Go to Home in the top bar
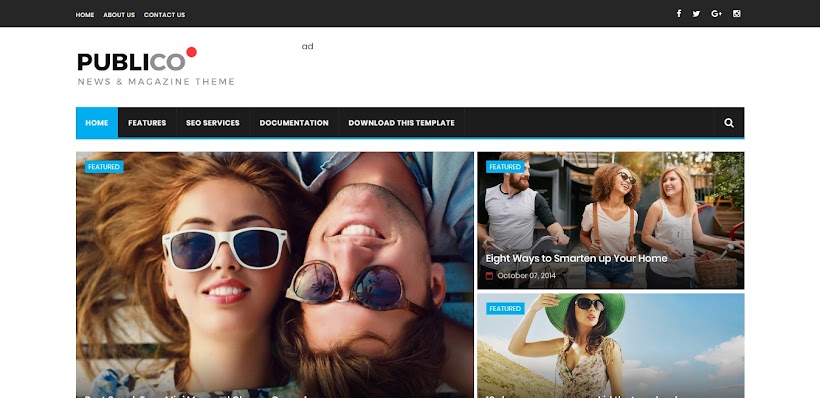 (x=85, y=15)
